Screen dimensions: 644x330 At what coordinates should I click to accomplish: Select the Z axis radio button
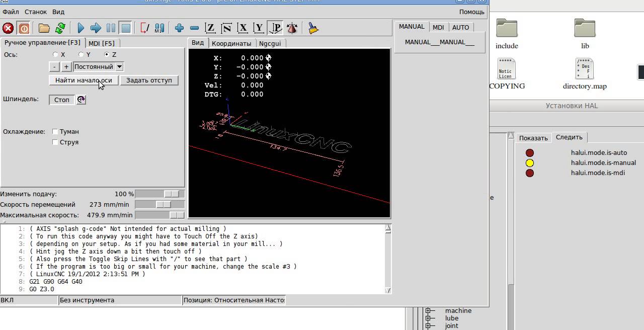pyautogui.click(x=107, y=54)
